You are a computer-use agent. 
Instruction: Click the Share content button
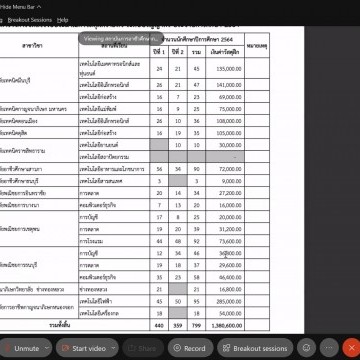pyautogui.click(x=143, y=348)
